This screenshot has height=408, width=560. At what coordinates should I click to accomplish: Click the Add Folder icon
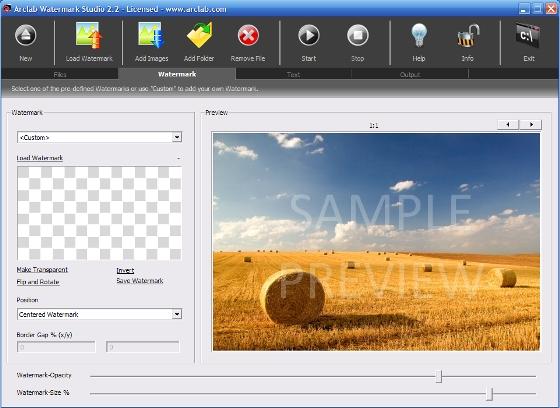coord(199,35)
